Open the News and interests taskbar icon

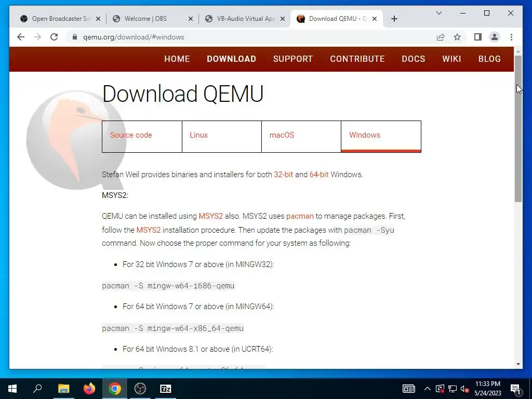(x=408, y=389)
